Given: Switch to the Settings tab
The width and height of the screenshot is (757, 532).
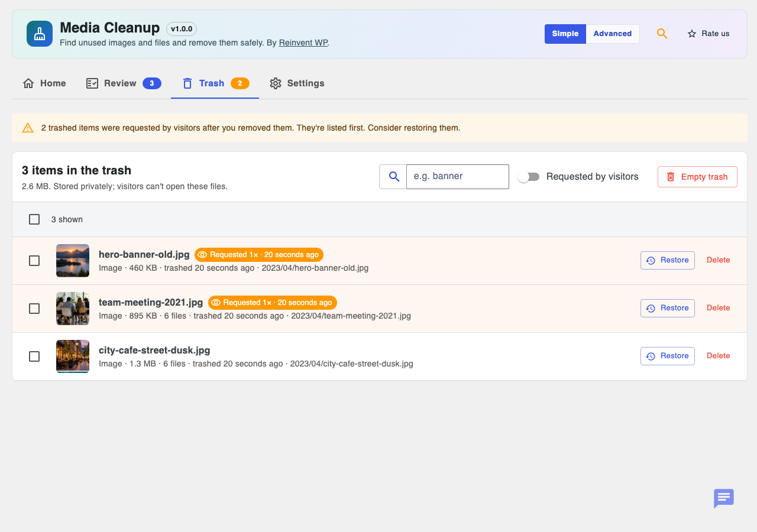Looking at the screenshot, I should point(297,83).
